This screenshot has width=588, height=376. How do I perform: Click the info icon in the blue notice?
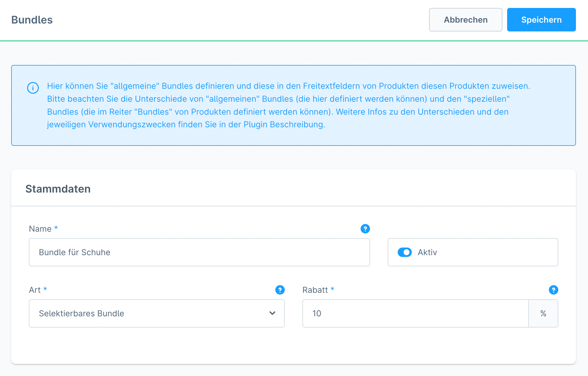pos(33,88)
